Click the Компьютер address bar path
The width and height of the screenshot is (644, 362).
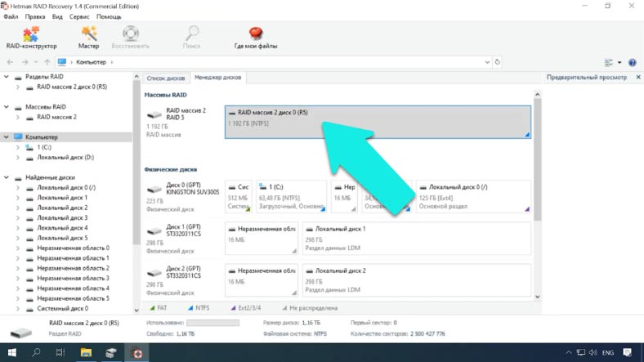91,62
